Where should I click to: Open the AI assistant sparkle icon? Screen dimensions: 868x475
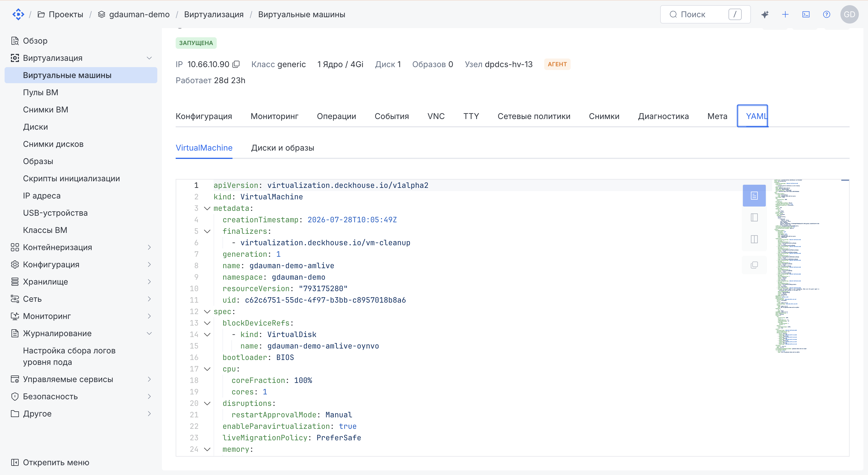(765, 14)
